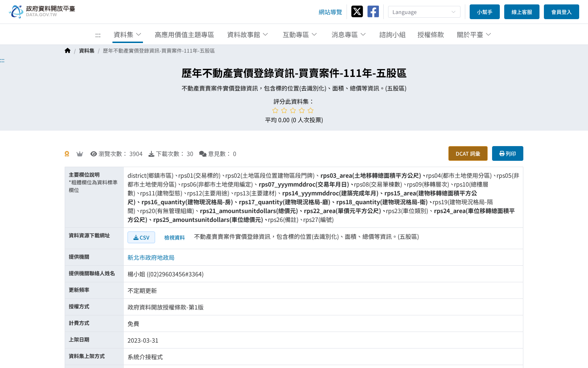This screenshot has width=588, height=368.
Task: Rate dataset with third star
Action: (x=293, y=110)
